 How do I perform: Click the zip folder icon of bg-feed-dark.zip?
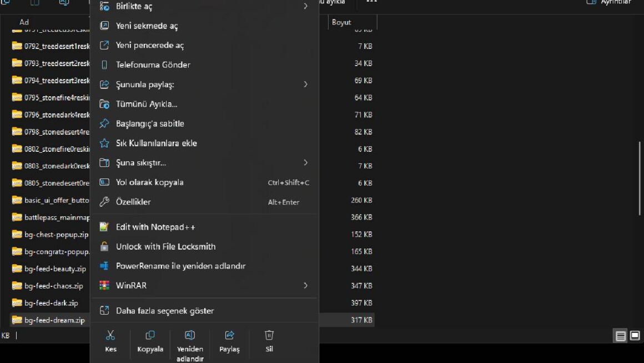[x=17, y=303]
